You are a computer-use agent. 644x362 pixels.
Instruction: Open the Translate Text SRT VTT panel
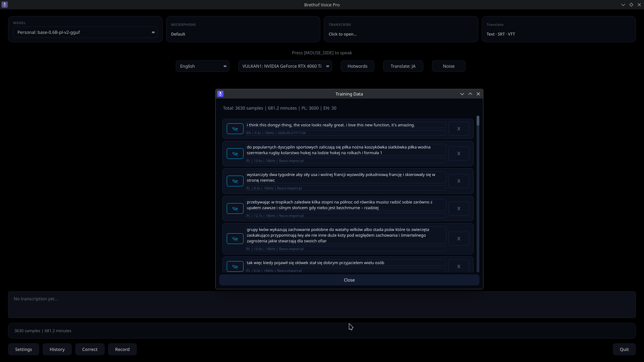pos(559,29)
